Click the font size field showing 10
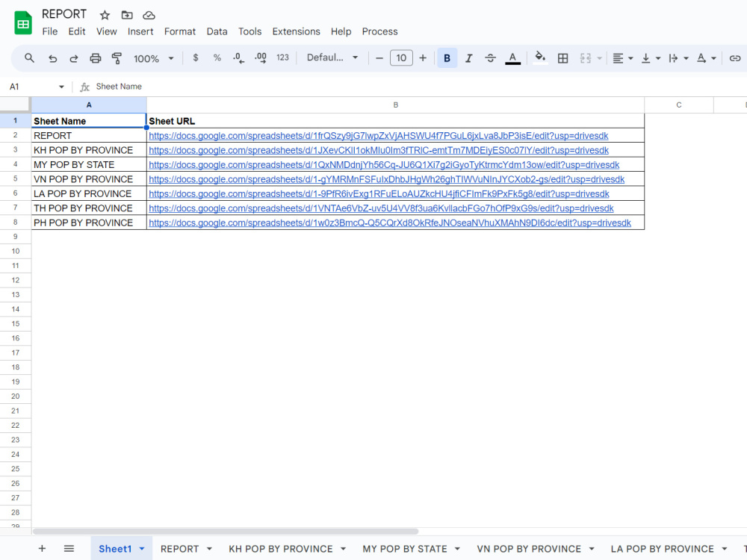747x560 pixels. pyautogui.click(x=401, y=58)
